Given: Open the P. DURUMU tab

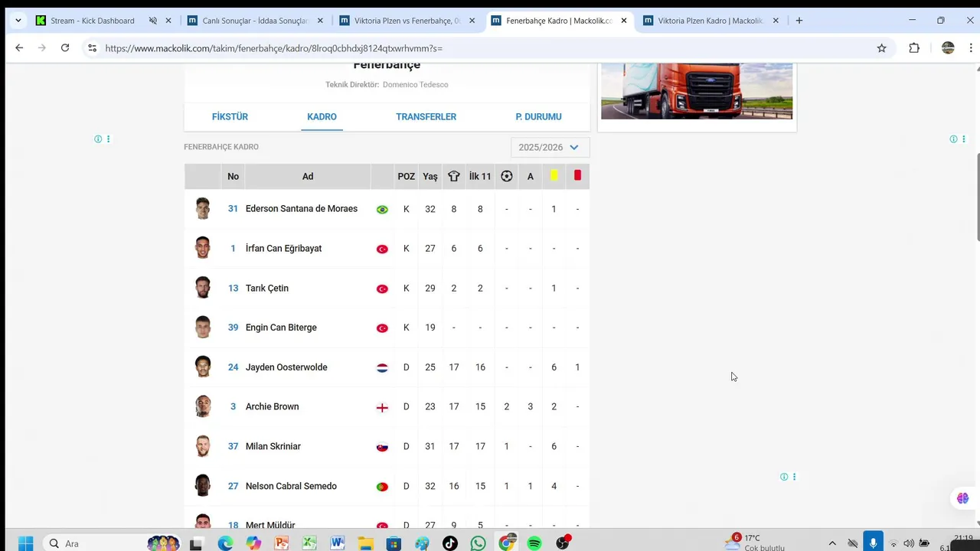Looking at the screenshot, I should coord(538,116).
